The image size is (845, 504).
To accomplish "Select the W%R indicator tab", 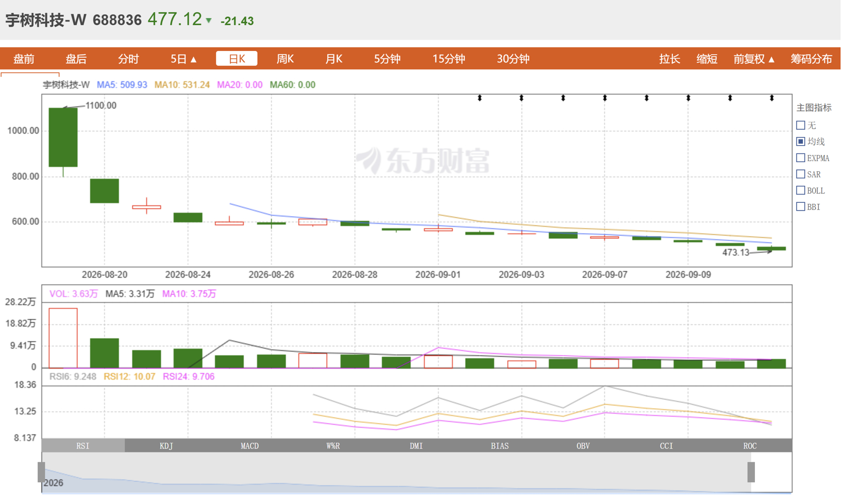I will click(333, 446).
